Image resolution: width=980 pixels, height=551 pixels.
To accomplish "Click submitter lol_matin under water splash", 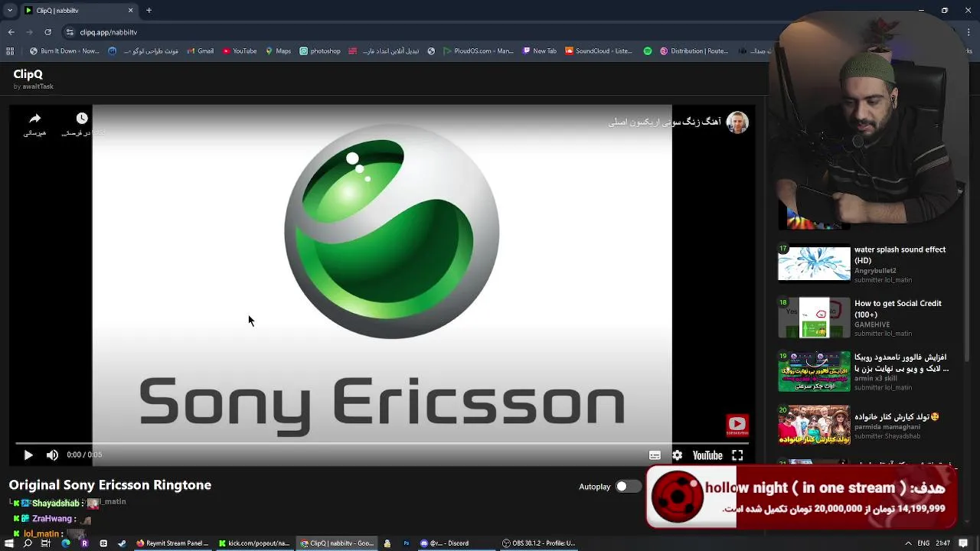I will pos(883,280).
